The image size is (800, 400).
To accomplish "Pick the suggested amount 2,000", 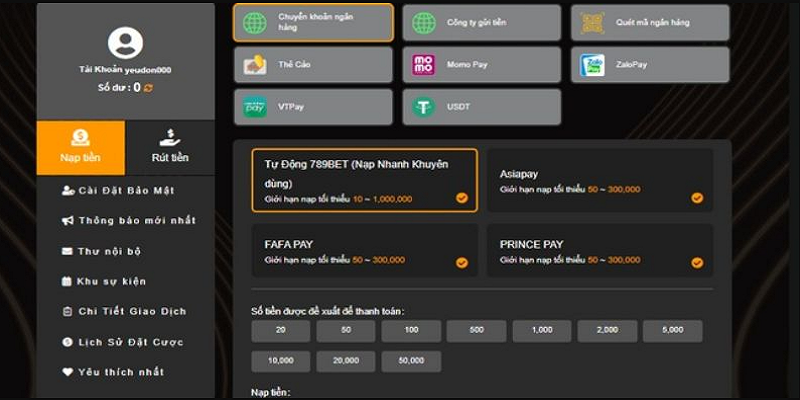I will [607, 331].
